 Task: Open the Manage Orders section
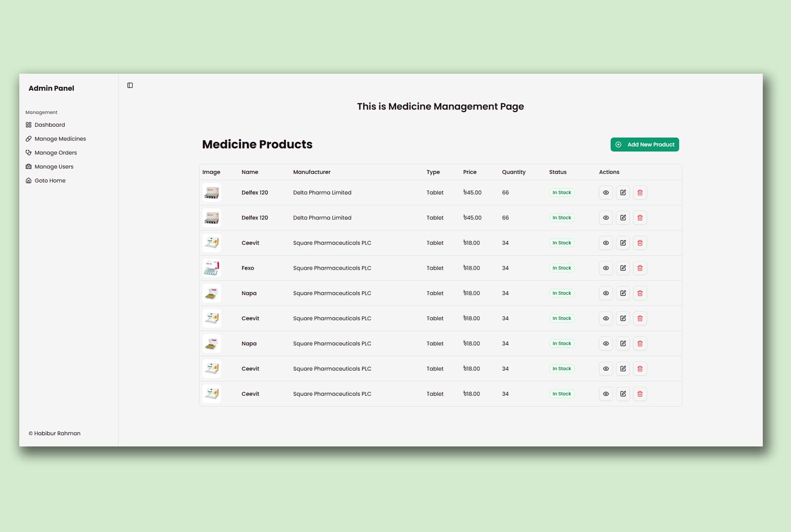[x=51, y=153]
